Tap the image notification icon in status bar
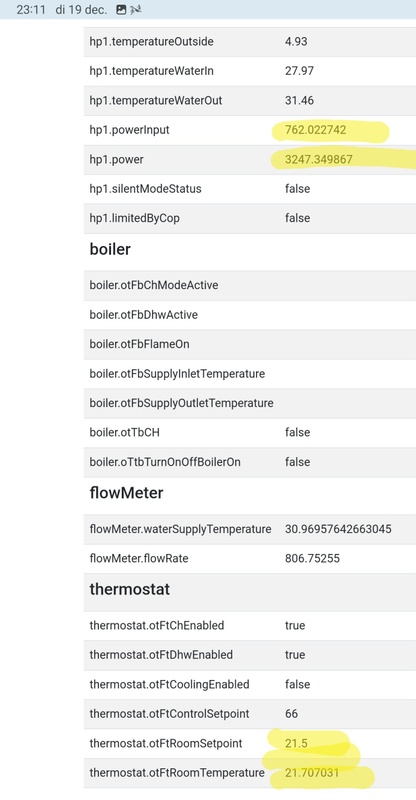The height and width of the screenshot is (800, 416). pos(121,10)
